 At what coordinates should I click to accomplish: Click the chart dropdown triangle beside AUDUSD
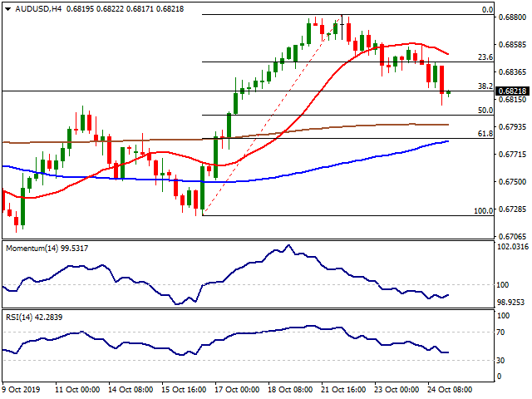pyautogui.click(x=8, y=9)
